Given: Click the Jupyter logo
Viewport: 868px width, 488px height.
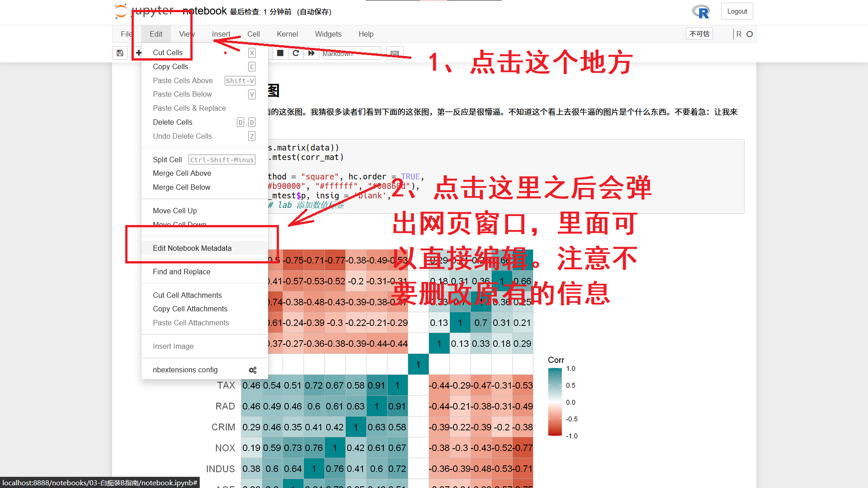Looking at the screenshot, I should point(121,11).
